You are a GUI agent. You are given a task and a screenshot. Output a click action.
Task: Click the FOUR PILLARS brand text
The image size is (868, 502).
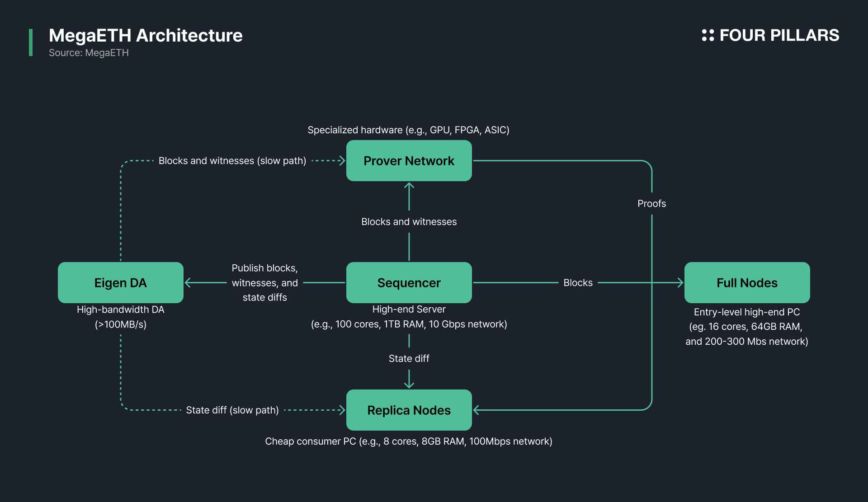click(779, 35)
